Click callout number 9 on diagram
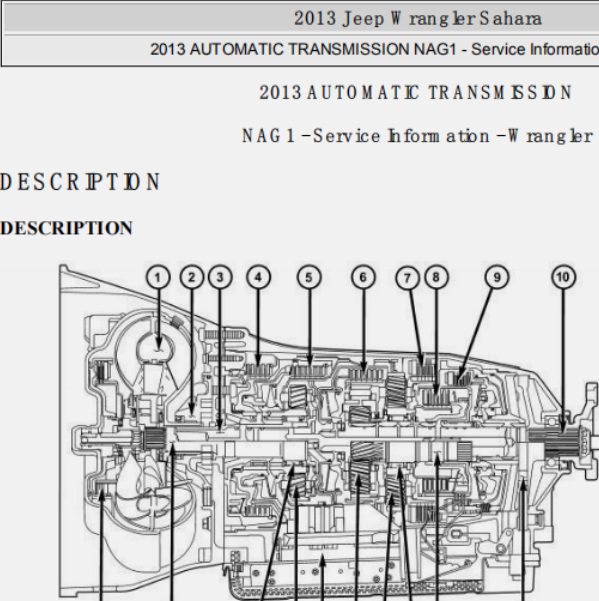The image size is (599, 601). tap(497, 277)
